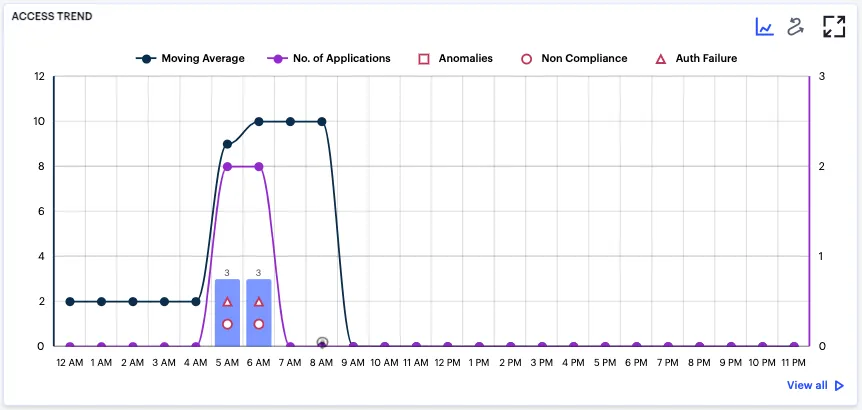
Task: Select the No. of Applications point at 11 PM
Action: [794, 346]
